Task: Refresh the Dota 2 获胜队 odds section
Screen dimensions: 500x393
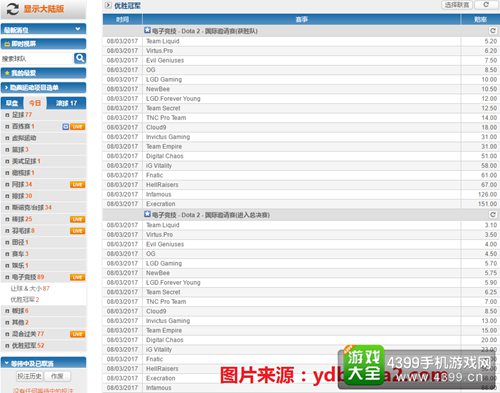Action: tap(493, 31)
